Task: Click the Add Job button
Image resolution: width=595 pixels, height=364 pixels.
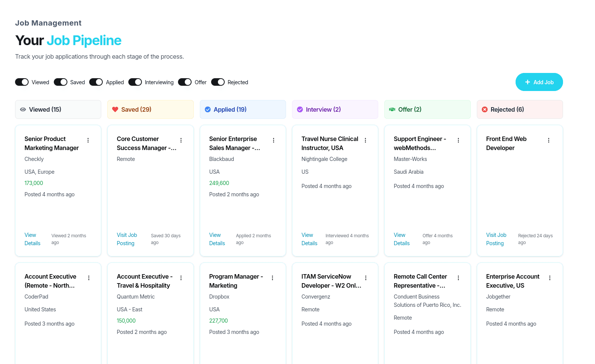Action: [539, 82]
